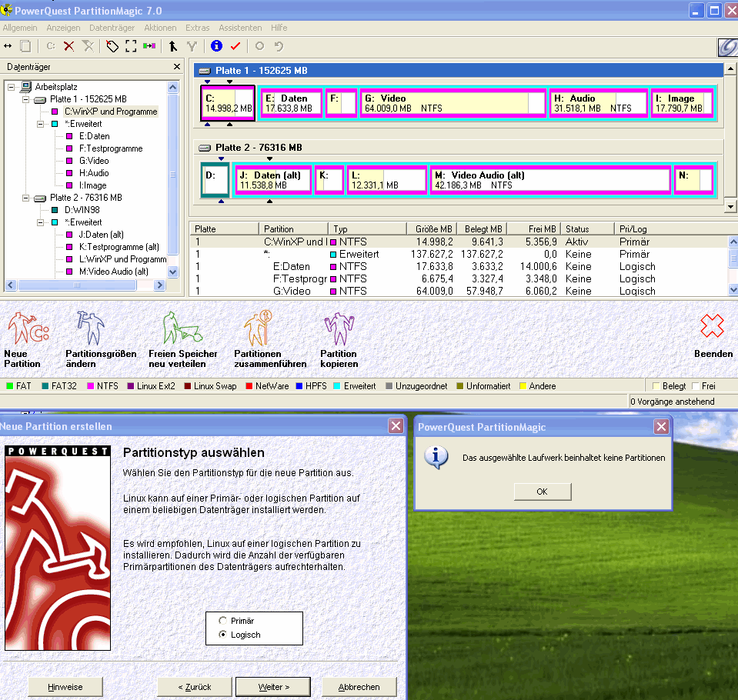Open the Extras menu

click(x=197, y=28)
